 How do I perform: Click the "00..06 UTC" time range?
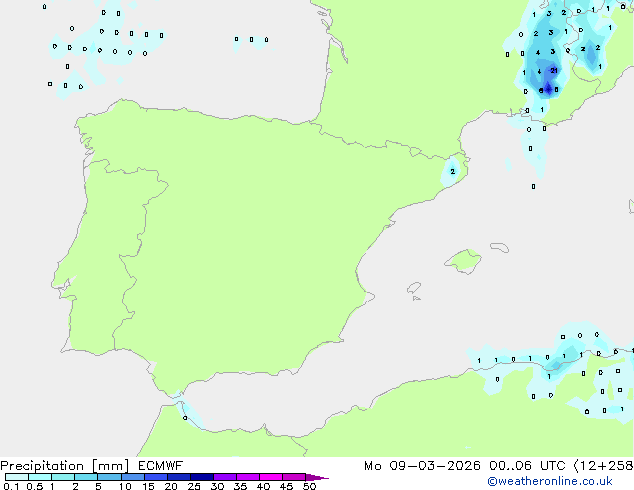[527, 466]
